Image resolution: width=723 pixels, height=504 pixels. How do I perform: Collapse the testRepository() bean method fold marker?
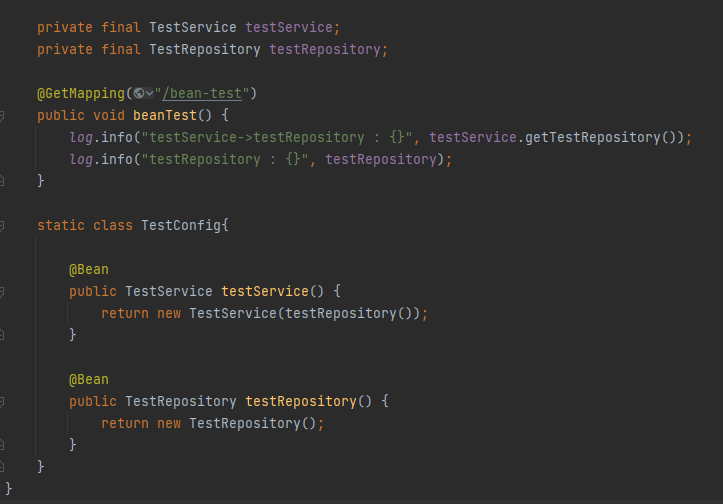pyautogui.click(x=2, y=402)
